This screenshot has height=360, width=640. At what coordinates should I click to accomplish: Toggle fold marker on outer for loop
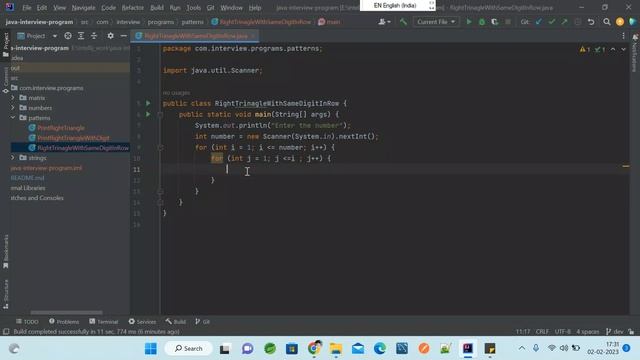pos(160,147)
